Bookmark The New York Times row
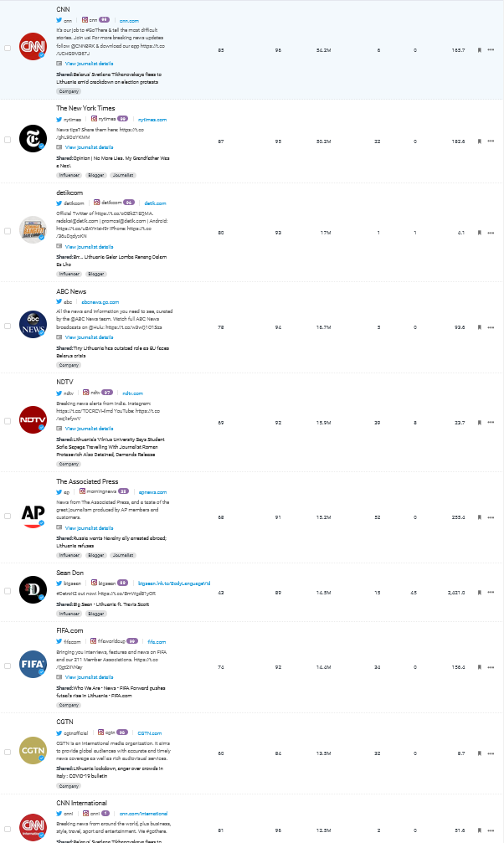Screen dimensions: 504x843 pyautogui.click(x=479, y=141)
